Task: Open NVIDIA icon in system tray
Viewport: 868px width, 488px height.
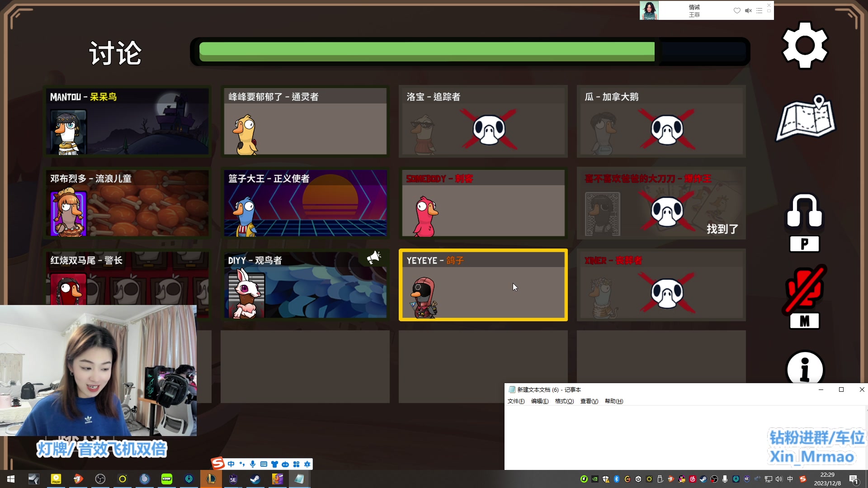Action: 595,479
